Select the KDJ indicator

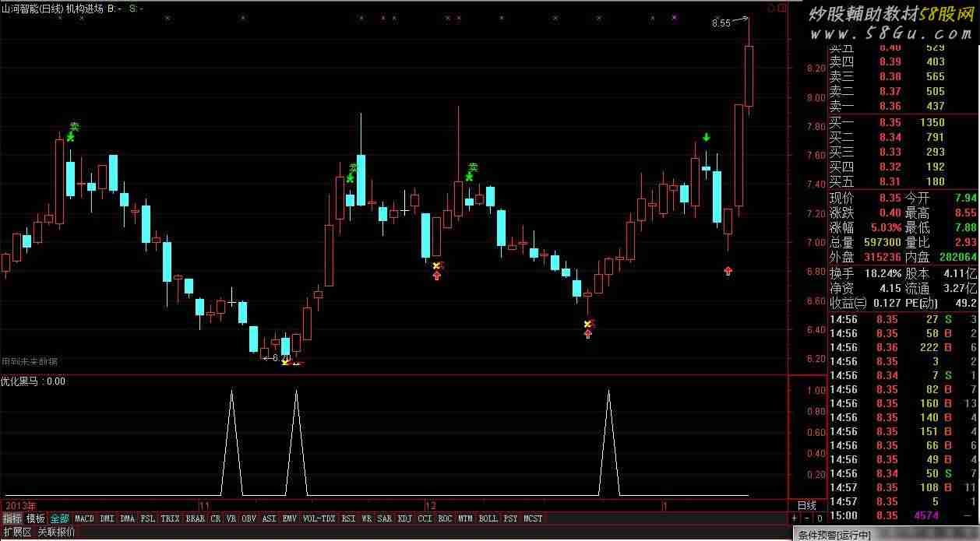405,518
